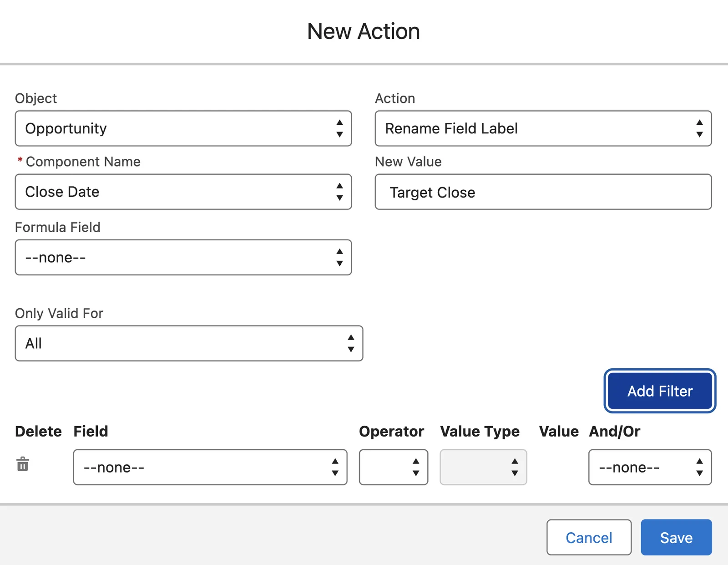Save the new action
This screenshot has width=728, height=565.
tap(676, 537)
